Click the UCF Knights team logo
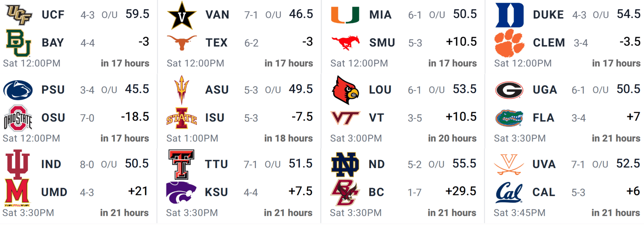Viewport: 644px width, 226px height. (19, 15)
